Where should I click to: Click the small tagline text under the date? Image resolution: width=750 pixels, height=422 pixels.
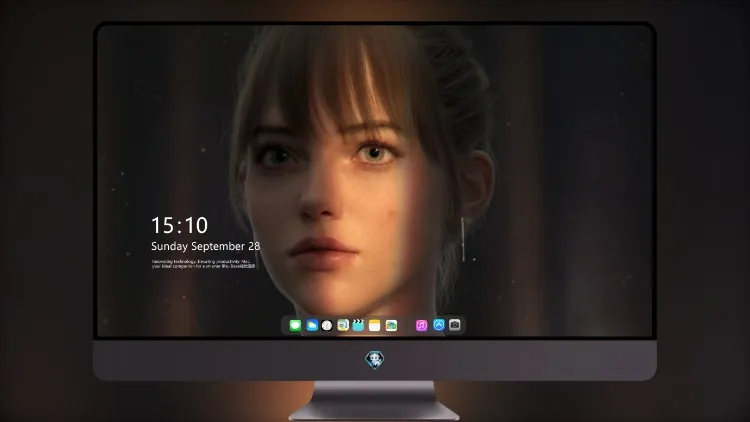203,264
